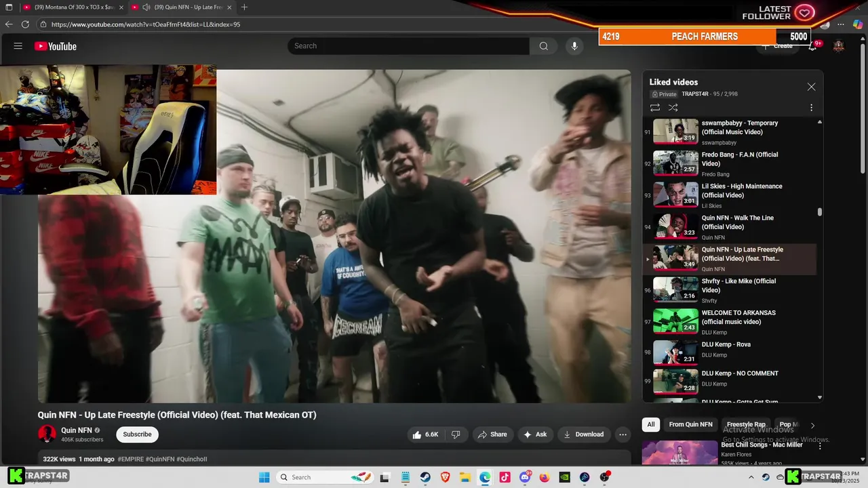Open the TRAPST4R playlist owner link
Screen dimensions: 868x488
click(x=696, y=94)
